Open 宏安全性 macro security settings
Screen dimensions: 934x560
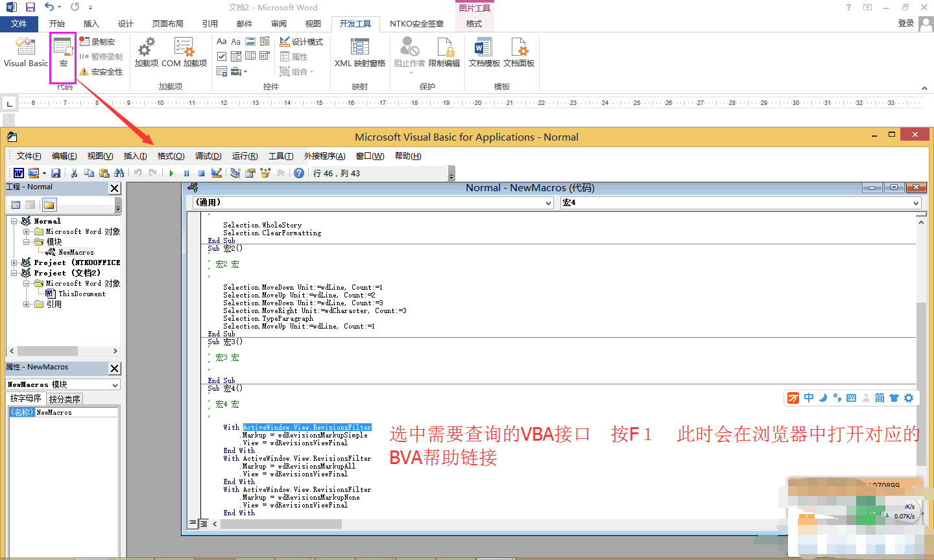[101, 71]
